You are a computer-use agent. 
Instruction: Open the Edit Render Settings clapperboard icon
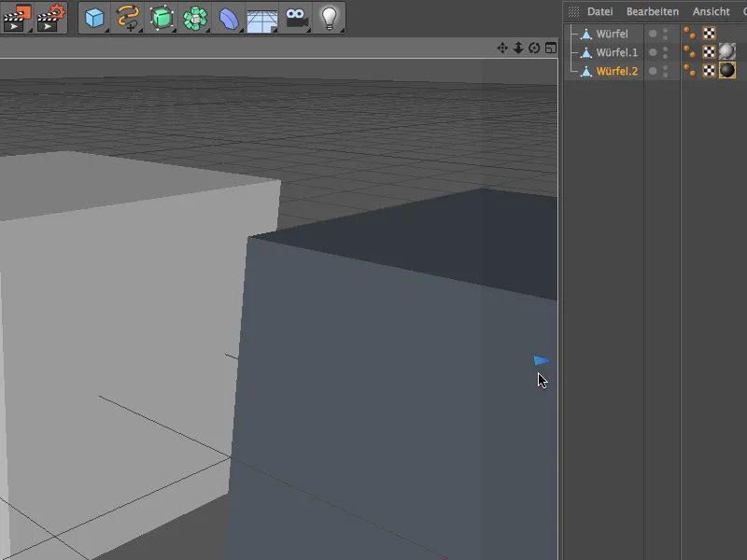click(51, 18)
